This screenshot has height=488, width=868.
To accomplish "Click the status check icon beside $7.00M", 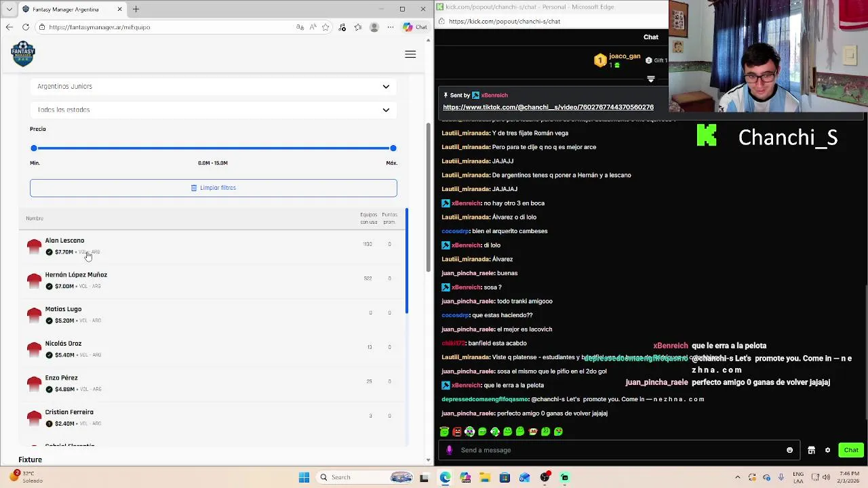I will (49, 286).
